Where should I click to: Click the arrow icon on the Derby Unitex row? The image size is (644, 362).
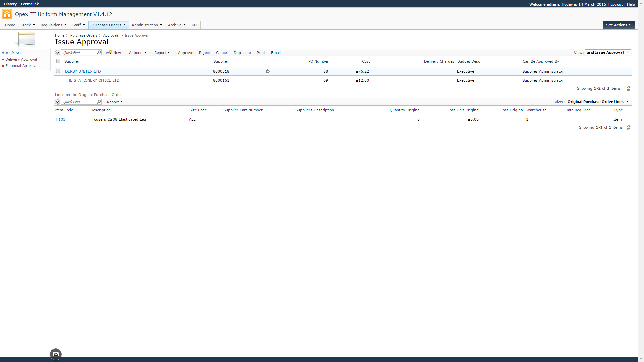pos(268,71)
